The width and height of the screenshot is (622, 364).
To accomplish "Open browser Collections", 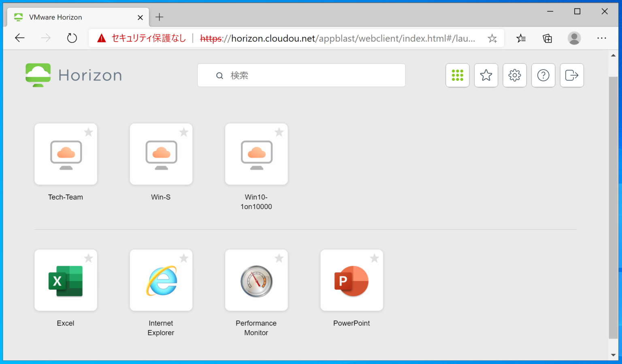I will coord(547,38).
